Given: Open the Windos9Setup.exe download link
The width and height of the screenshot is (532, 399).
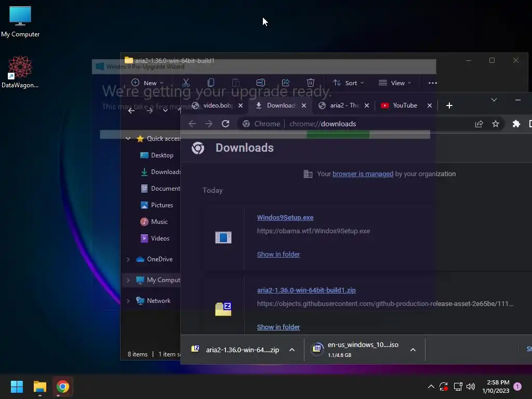Looking at the screenshot, I should pyautogui.click(x=285, y=218).
